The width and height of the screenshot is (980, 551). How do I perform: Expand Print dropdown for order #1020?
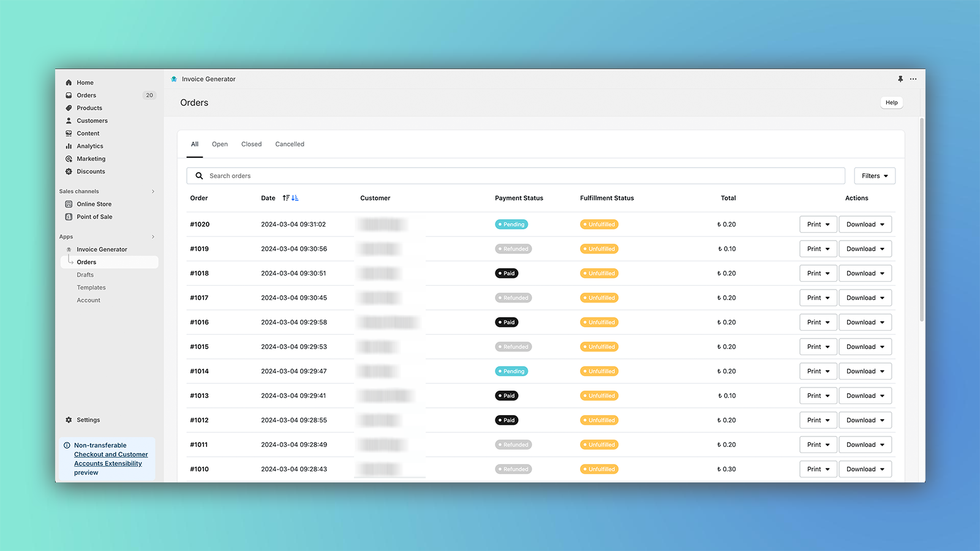click(x=818, y=225)
